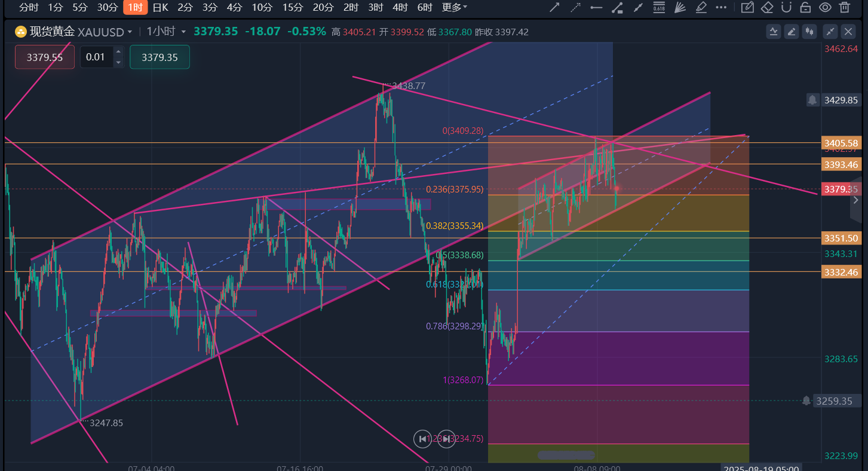Switch to the 5分 timeframe
The image size is (868, 471).
click(79, 7)
